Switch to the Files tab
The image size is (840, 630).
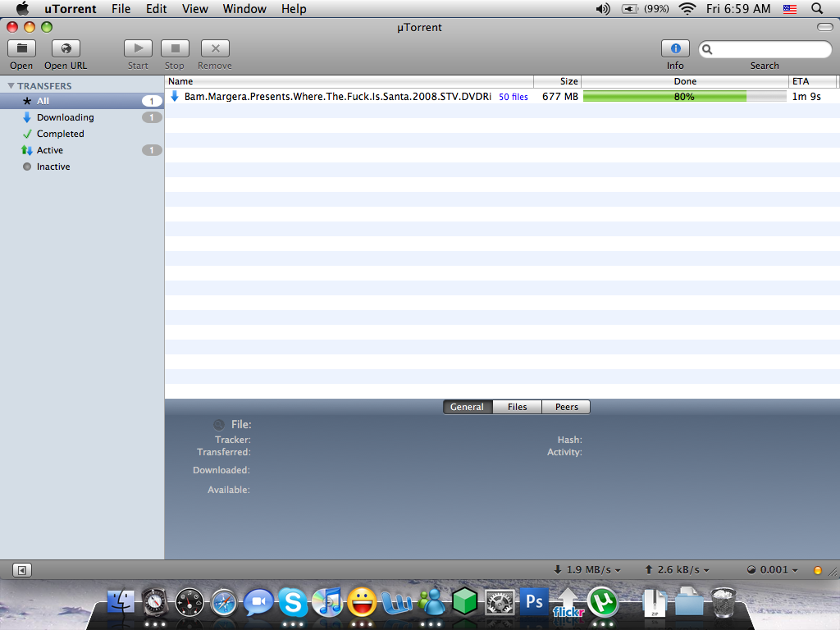(518, 407)
